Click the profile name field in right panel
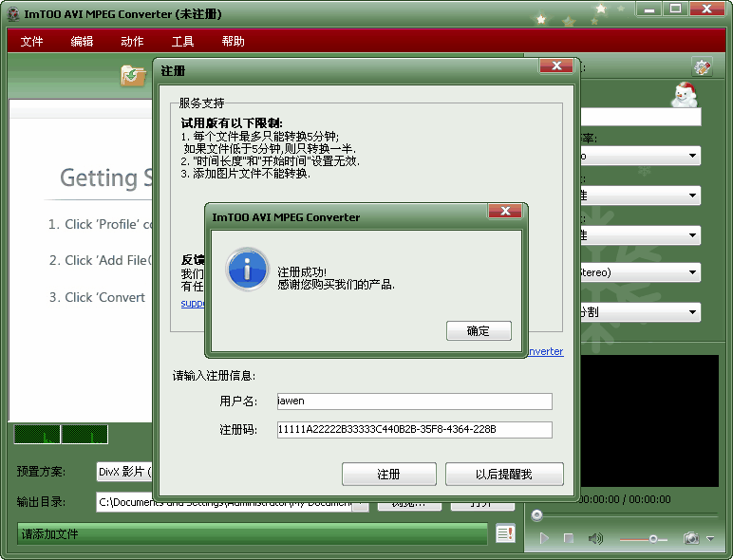 coord(641,117)
